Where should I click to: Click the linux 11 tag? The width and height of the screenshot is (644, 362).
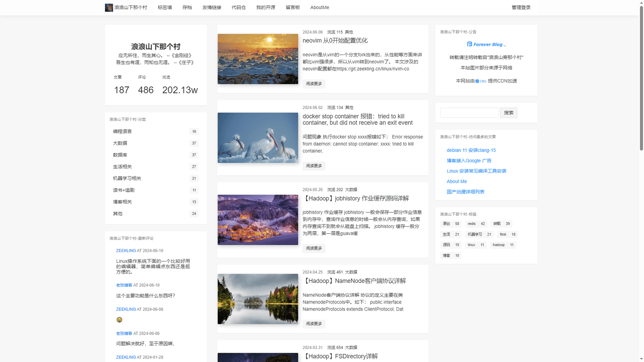coord(476,245)
